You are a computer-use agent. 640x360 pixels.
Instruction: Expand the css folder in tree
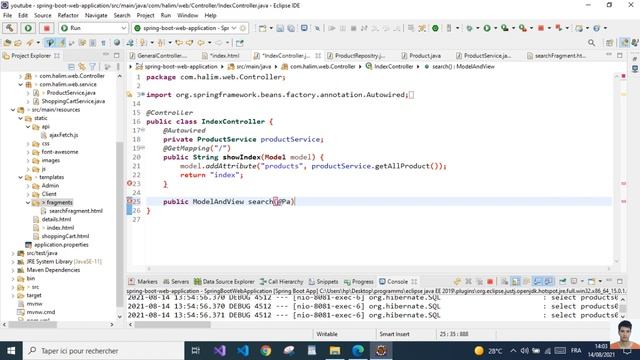click(x=28, y=144)
